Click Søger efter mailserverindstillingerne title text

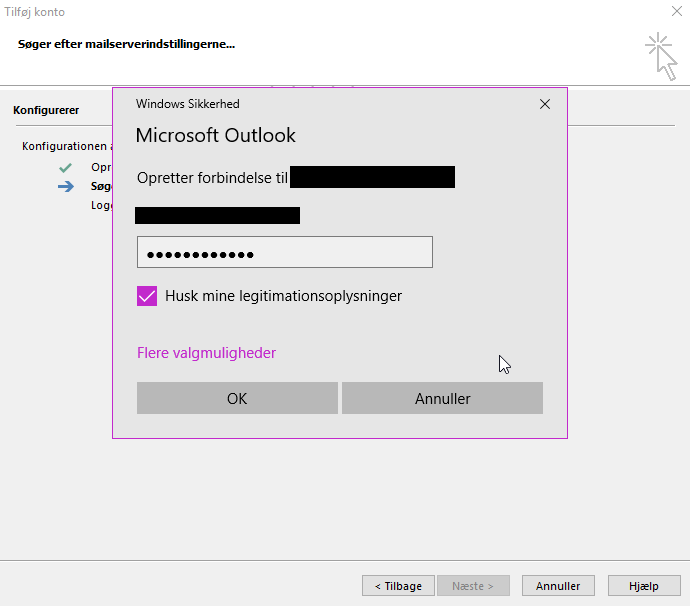[126, 44]
